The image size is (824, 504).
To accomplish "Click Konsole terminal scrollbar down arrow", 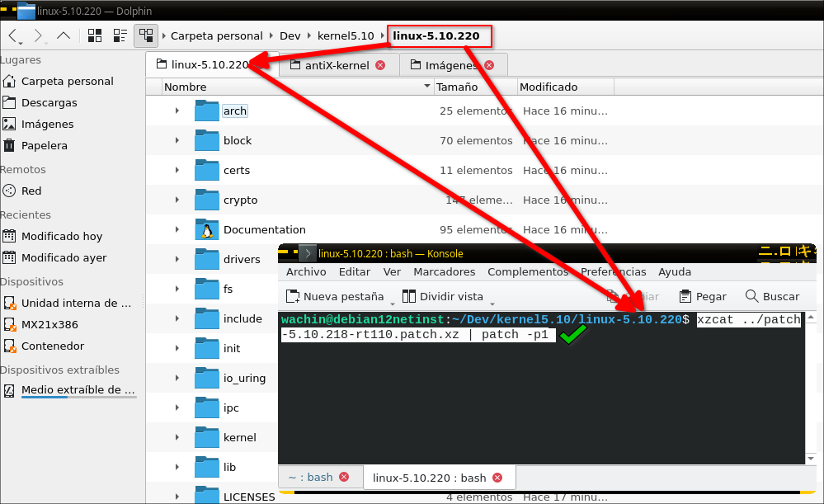I will pos(811,459).
